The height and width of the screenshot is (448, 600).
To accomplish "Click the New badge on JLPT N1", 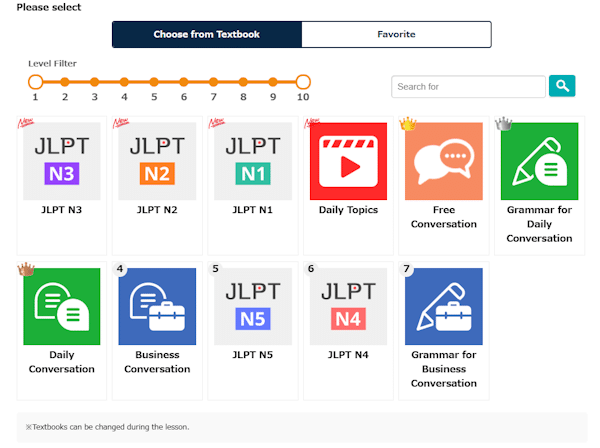I will click(217, 123).
